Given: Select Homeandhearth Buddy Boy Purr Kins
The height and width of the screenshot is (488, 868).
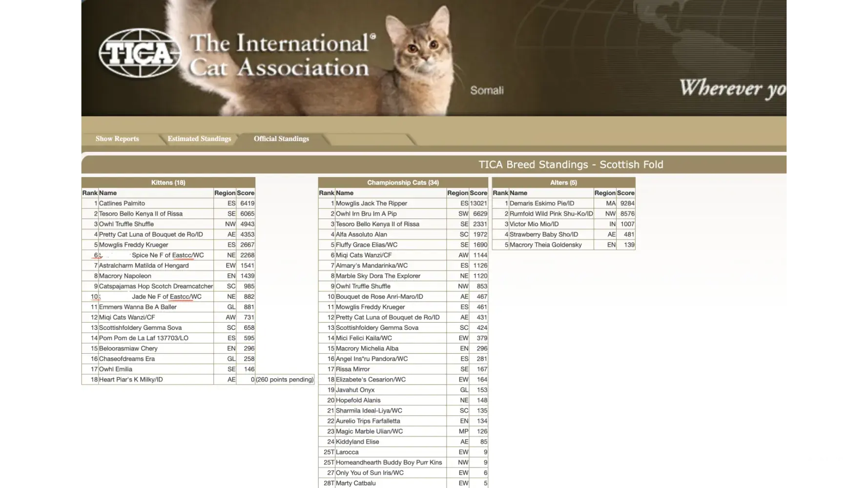Looking at the screenshot, I should [389, 463].
